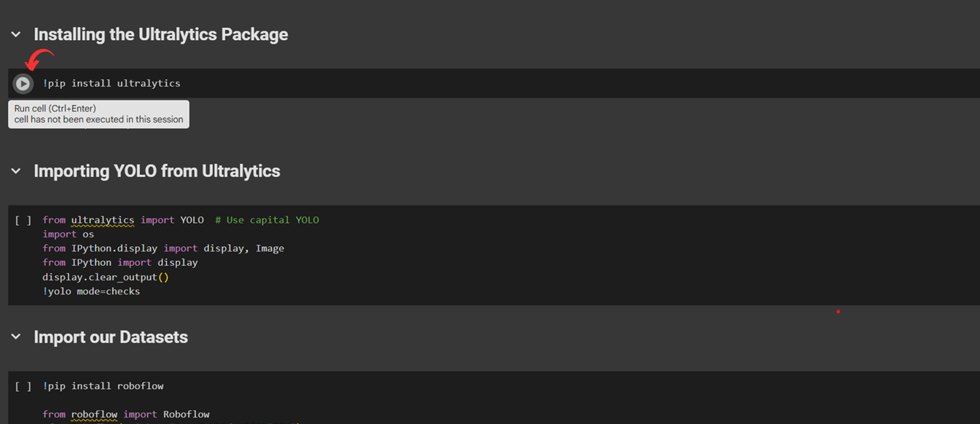Image resolution: width=980 pixels, height=424 pixels.
Task: Click the '# Use capital YOLO' comment
Action: coord(267,220)
